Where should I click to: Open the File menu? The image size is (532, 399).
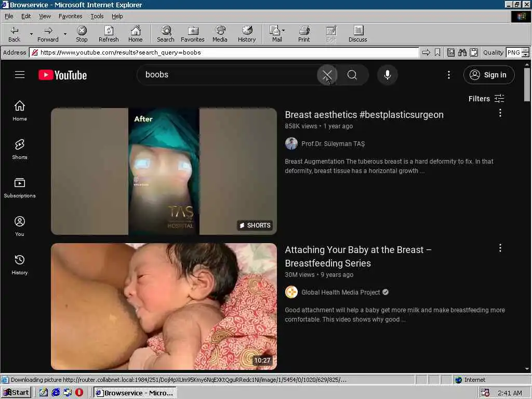[9, 16]
